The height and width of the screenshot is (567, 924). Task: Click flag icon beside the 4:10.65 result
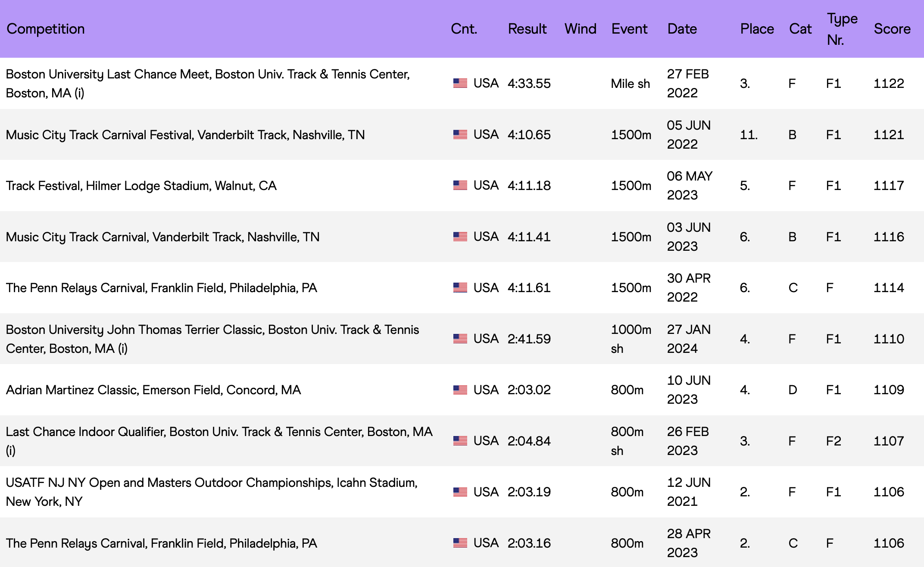[x=460, y=134]
